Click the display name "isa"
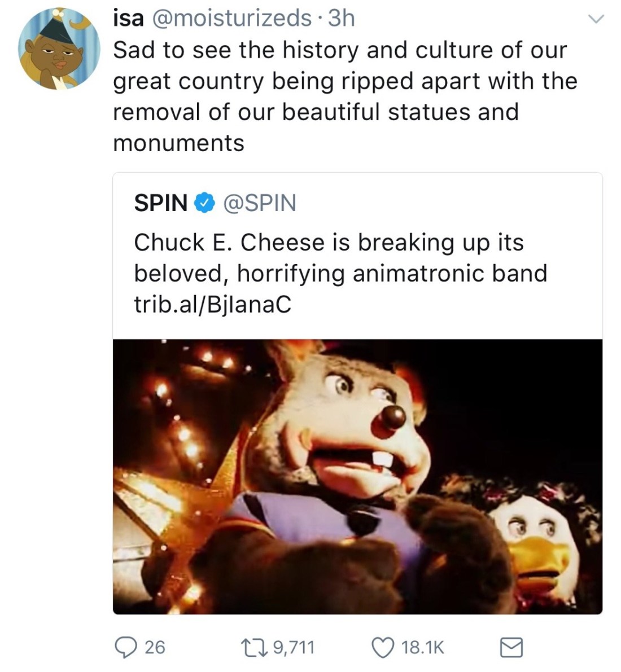621x672 pixels. click(x=128, y=19)
